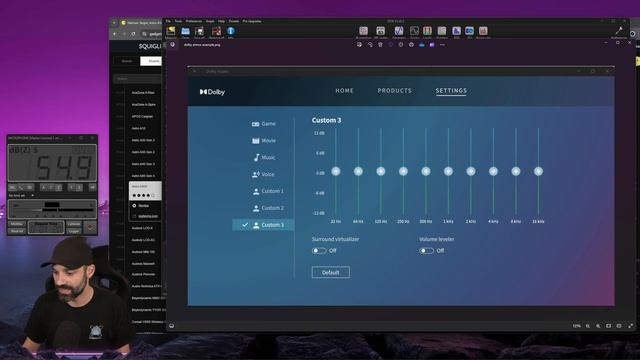Viewport: 640px width, 360px height.
Task: Click the browser back arrow in Squiglink window
Action: coord(115,34)
